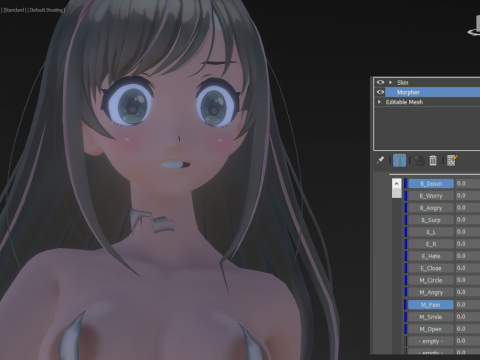This screenshot has width=480, height=360.
Task: Select the M_Open morph channel
Action: (x=431, y=329)
